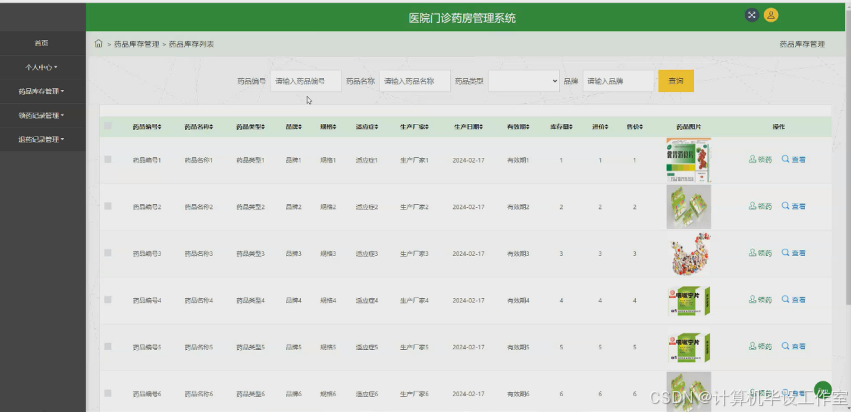The height and width of the screenshot is (413, 852).
Task: Toggle fullscreen with the arrows icon
Action: (x=751, y=15)
